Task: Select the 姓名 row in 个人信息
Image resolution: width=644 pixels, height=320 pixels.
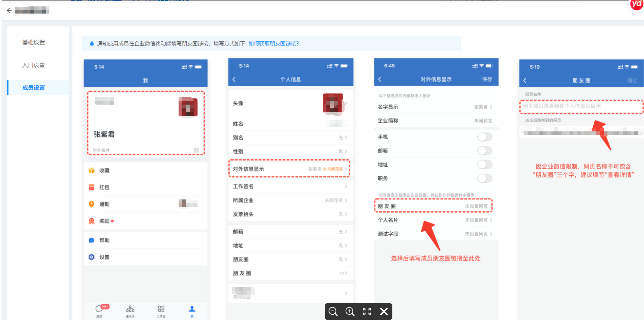Action: pos(291,124)
